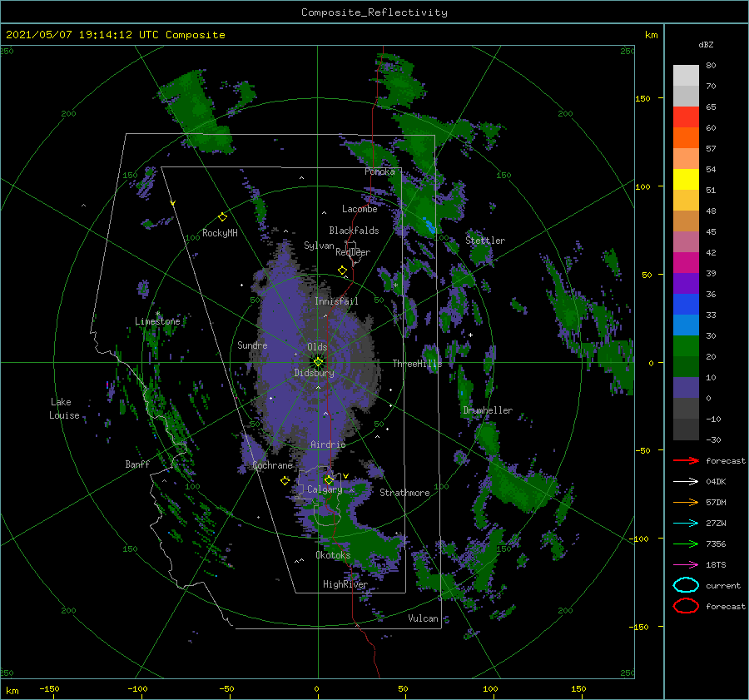
Task: Pick the magenta 39-42 dBZ swatch
Action: [686, 263]
